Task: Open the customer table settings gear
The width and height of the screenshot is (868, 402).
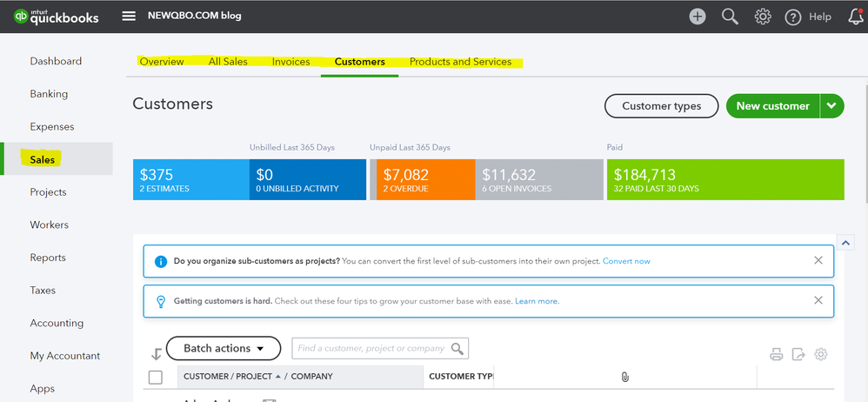Action: coord(821,354)
